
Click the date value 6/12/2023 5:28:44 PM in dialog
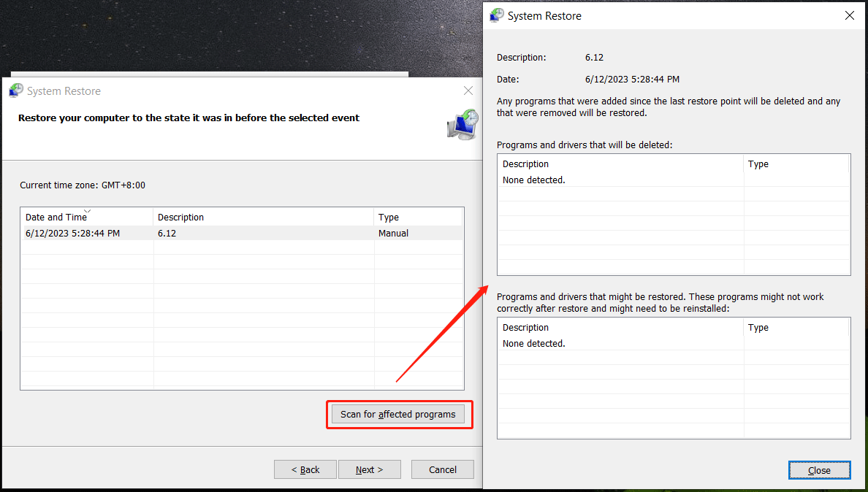(632, 79)
